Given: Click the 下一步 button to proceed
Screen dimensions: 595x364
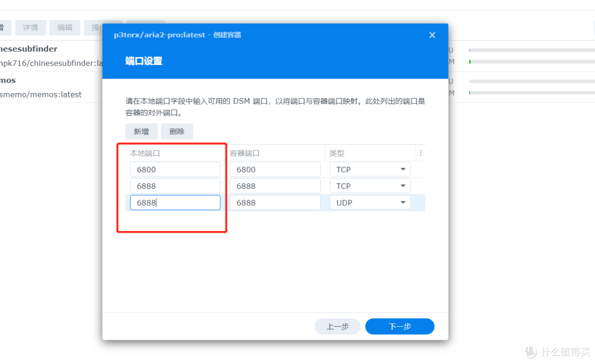Looking at the screenshot, I should click(x=399, y=326).
